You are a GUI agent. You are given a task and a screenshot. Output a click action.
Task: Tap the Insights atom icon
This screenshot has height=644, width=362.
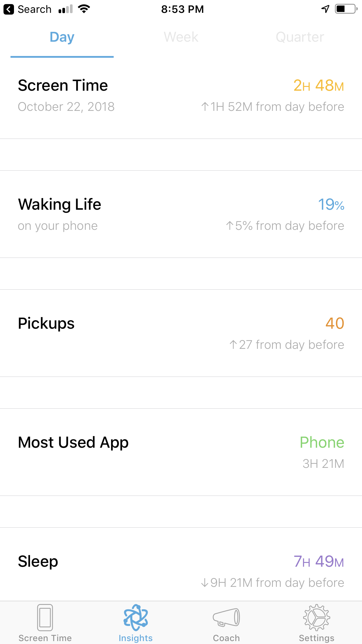tap(136, 617)
